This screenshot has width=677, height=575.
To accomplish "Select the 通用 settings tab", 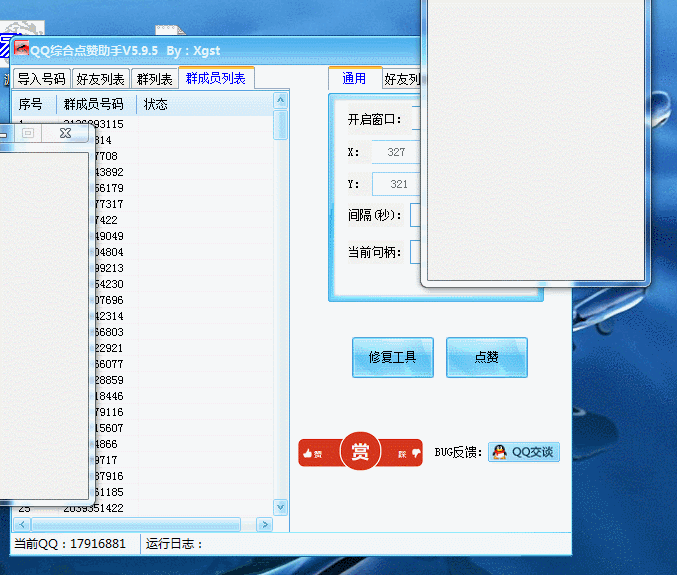I will click(x=354, y=78).
